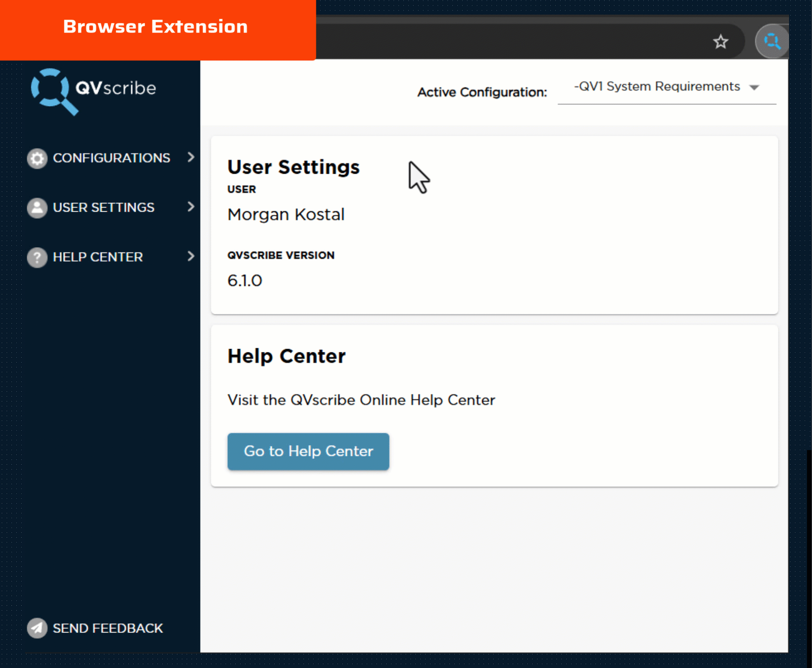Click the Help Center question mark icon
This screenshot has width=812, height=668.
point(37,257)
